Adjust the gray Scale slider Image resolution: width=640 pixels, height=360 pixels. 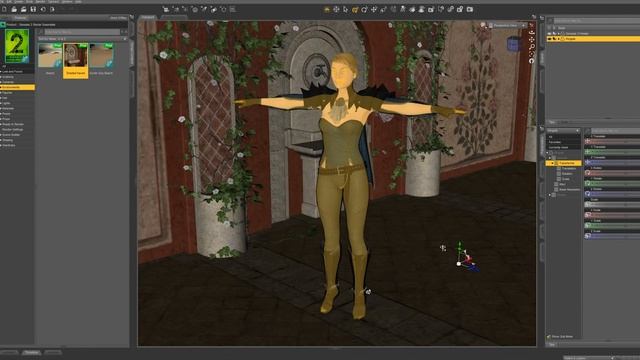point(612,204)
